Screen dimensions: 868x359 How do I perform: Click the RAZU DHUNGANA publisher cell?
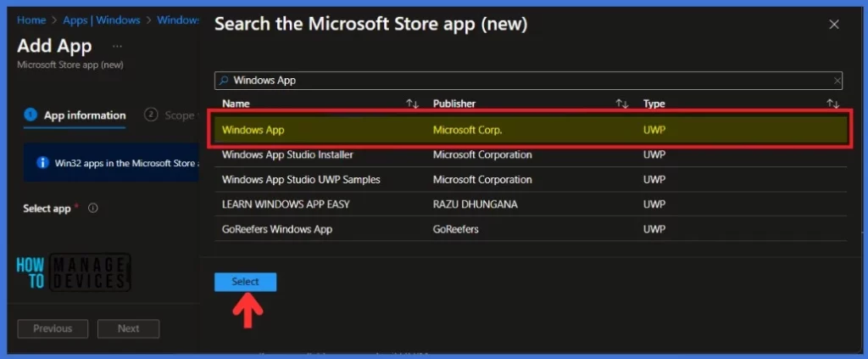point(475,204)
